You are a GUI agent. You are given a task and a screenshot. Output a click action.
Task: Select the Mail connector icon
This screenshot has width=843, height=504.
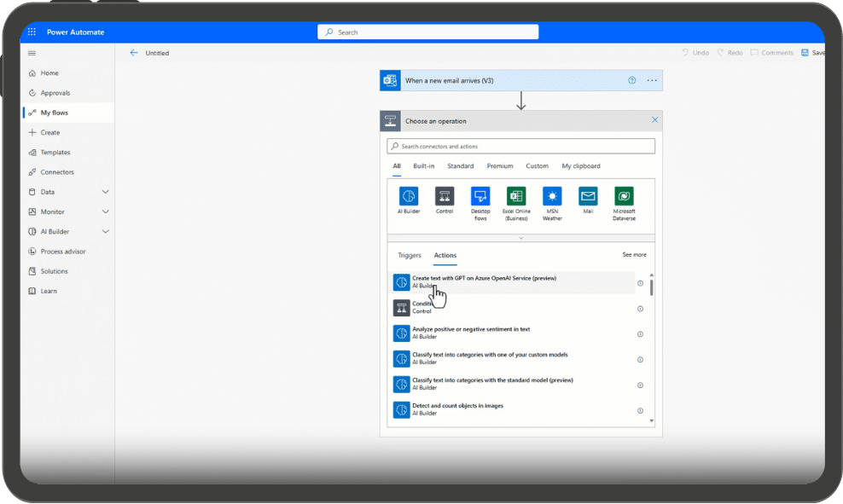click(588, 196)
